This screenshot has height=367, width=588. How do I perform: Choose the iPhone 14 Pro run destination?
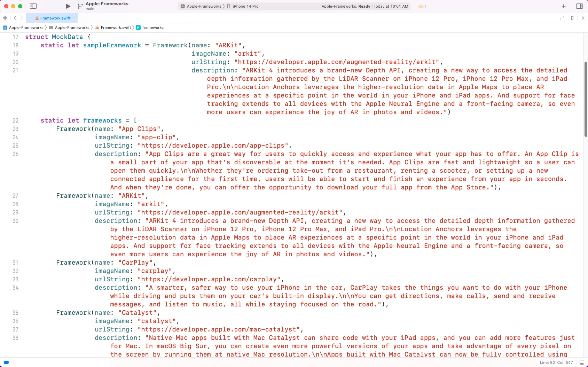tap(243, 6)
